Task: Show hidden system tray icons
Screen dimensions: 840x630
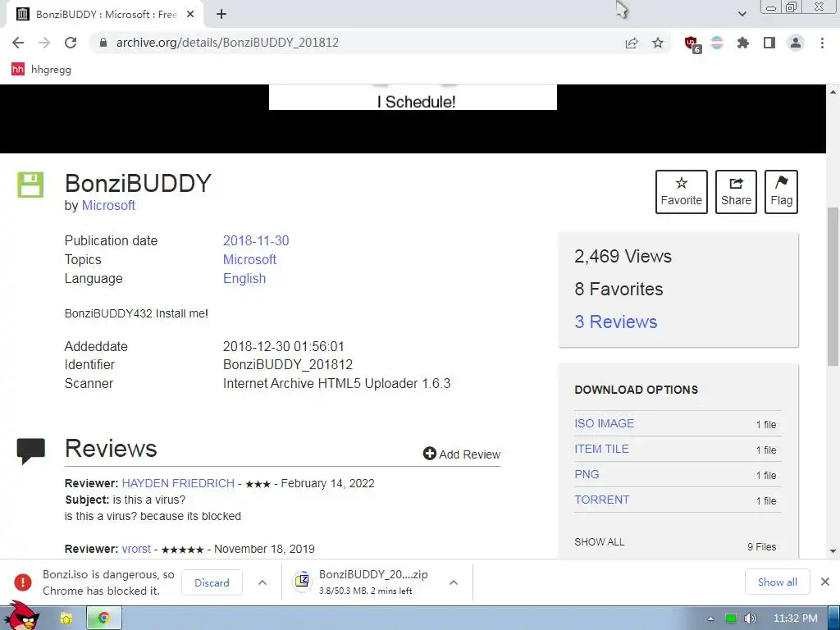Action: pyautogui.click(x=710, y=619)
